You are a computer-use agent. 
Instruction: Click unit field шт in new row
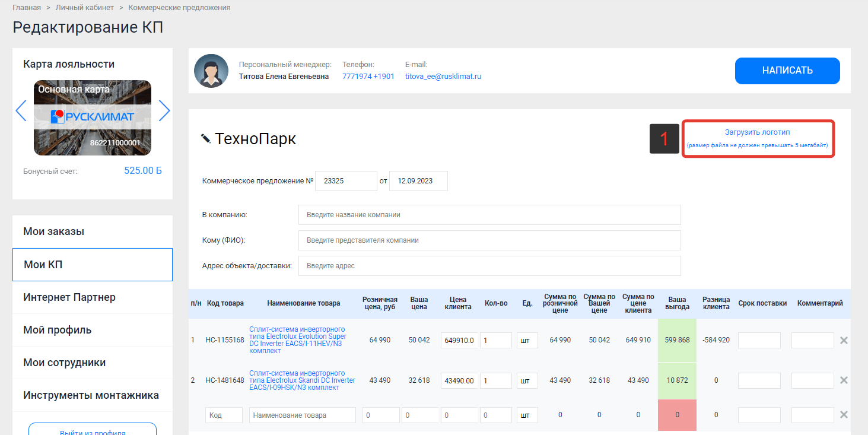click(527, 415)
